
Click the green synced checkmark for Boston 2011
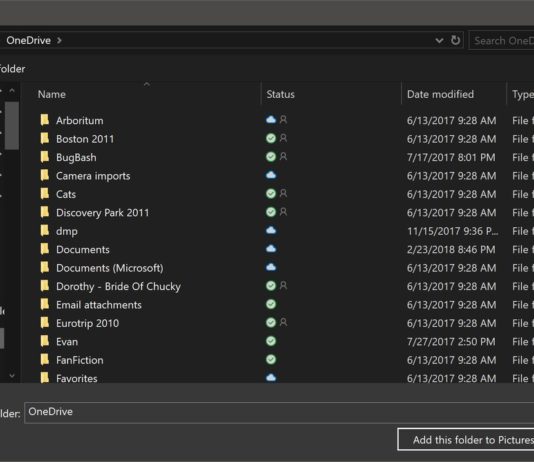271,138
